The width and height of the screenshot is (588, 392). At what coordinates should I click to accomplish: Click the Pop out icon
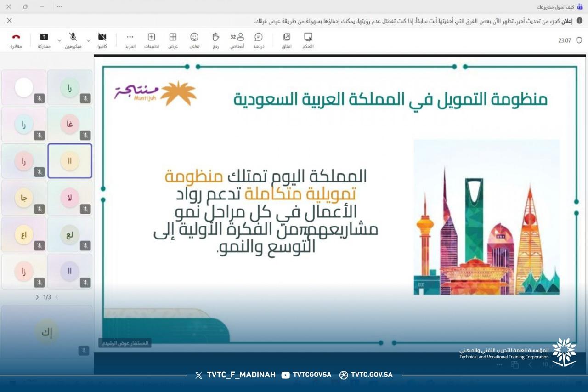pyautogui.click(x=287, y=40)
